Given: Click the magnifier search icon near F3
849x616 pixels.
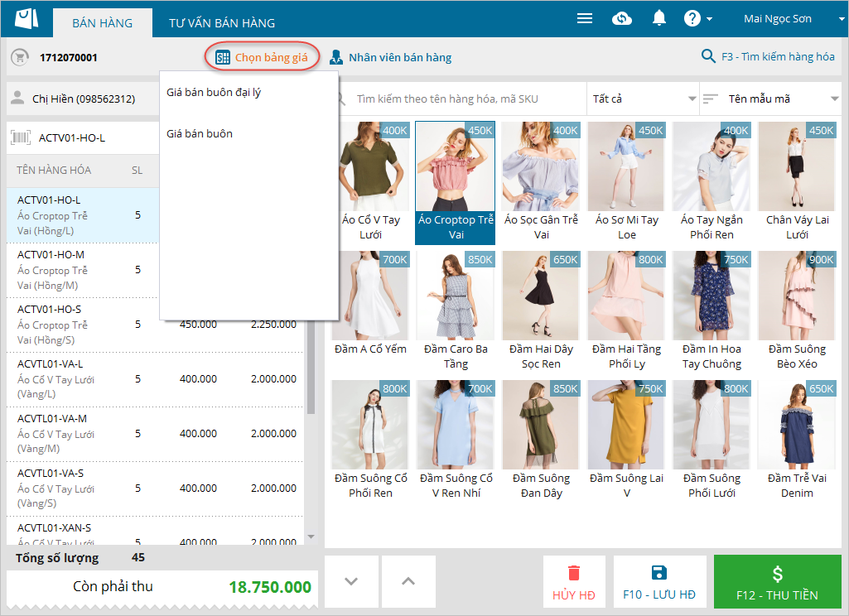Looking at the screenshot, I should [708, 55].
